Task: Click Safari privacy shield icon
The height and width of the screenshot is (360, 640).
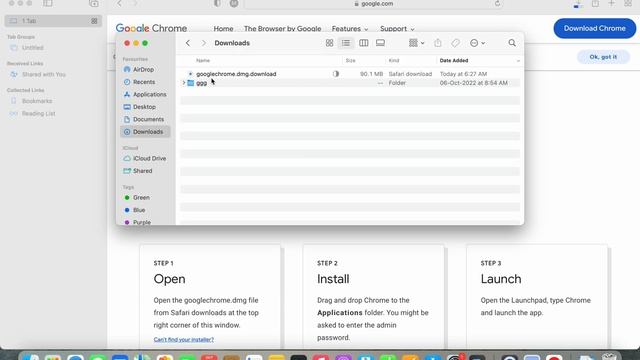Action: [218, 4]
